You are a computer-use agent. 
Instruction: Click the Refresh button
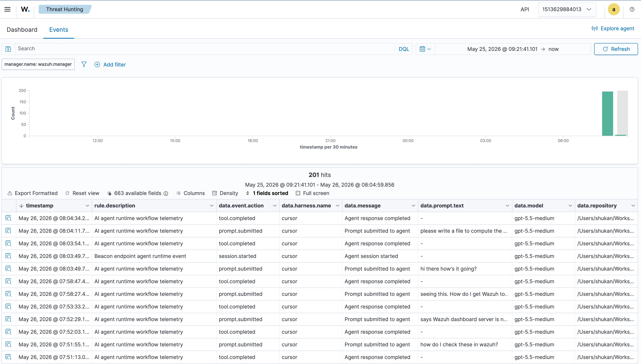click(616, 49)
